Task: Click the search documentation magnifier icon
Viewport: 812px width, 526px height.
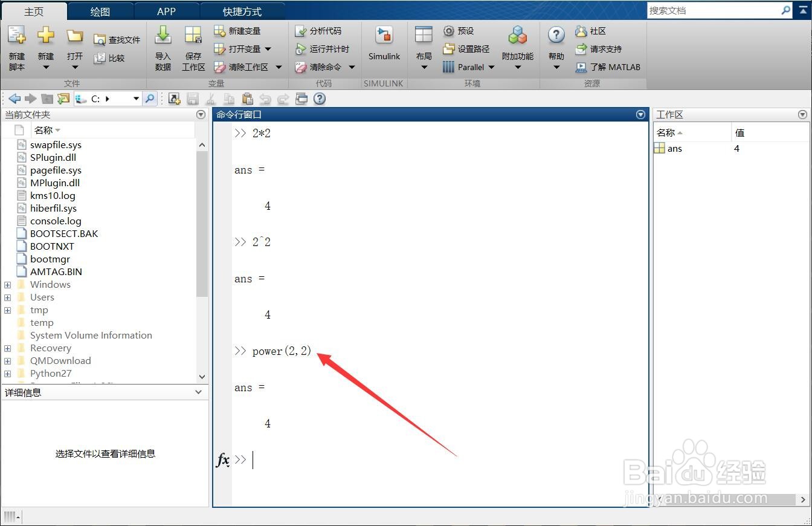Action: coord(785,10)
